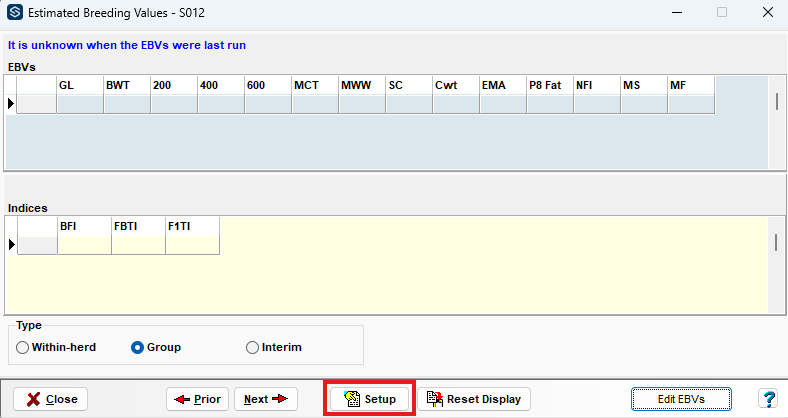
Task: Go to the Prior record
Action: 198,398
